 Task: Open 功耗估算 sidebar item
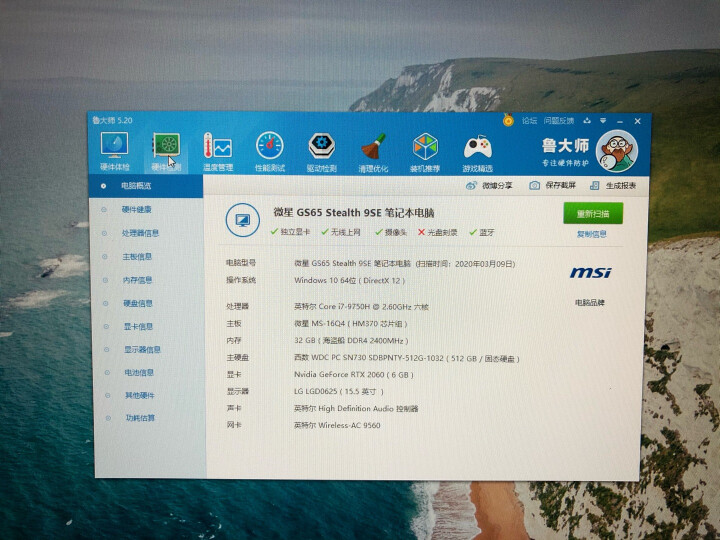[x=140, y=418]
